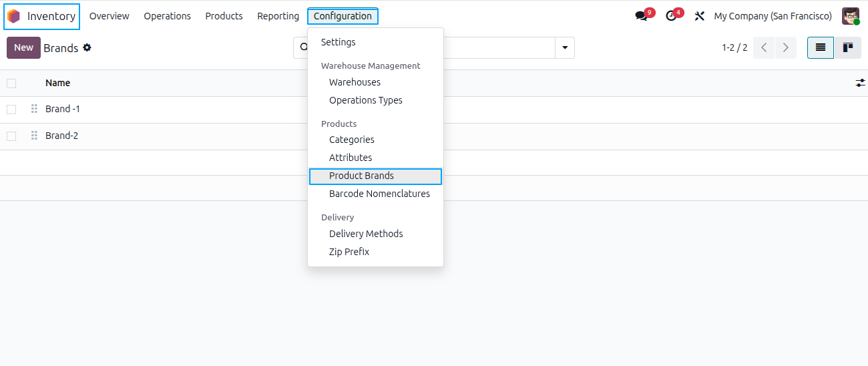The image size is (868, 366).
Task: Open the messages chat icon
Action: 642,16
